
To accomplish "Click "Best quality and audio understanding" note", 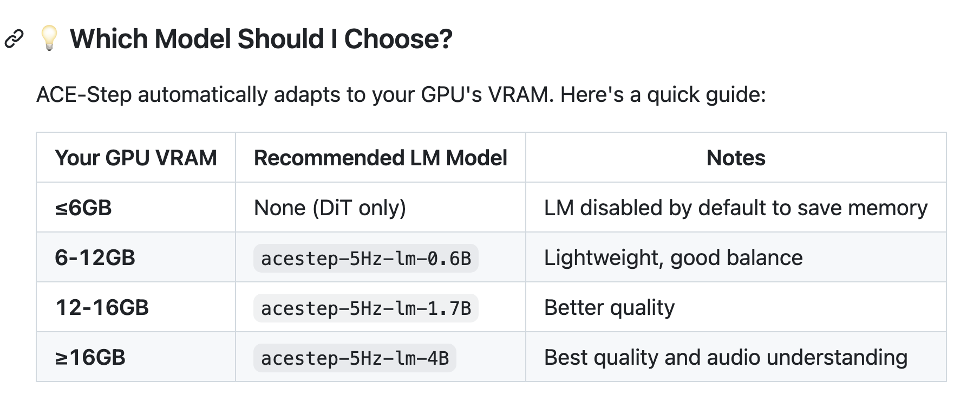I will click(x=726, y=358).
